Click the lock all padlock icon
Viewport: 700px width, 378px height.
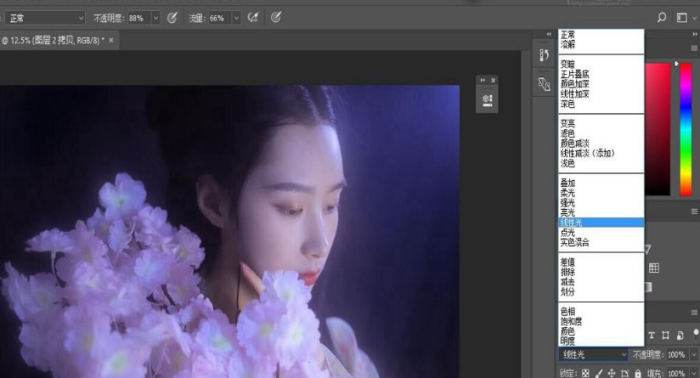point(638,373)
